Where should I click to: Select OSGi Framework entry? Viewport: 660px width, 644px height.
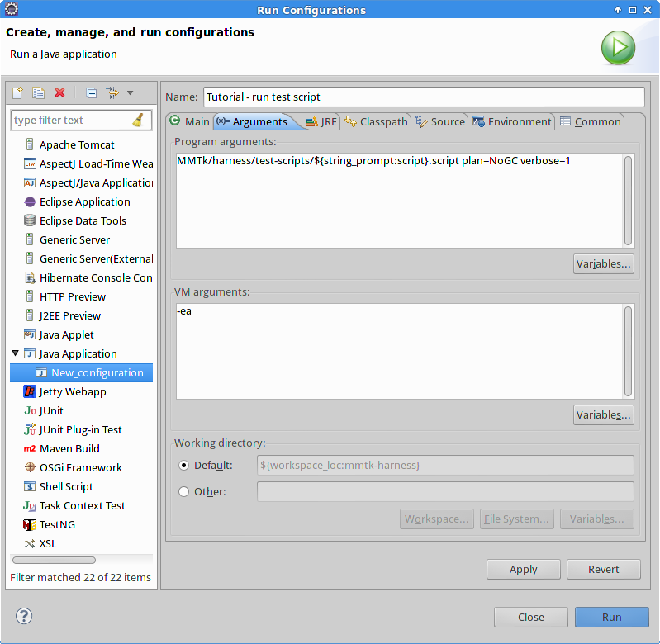[74, 468]
